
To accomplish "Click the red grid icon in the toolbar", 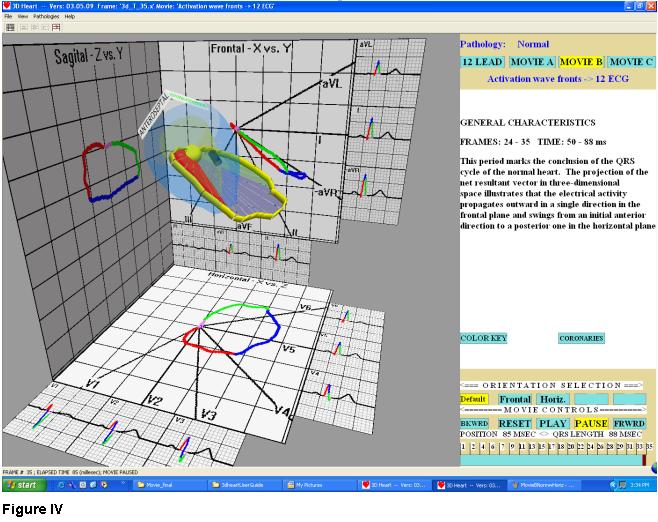I will 56,27.
